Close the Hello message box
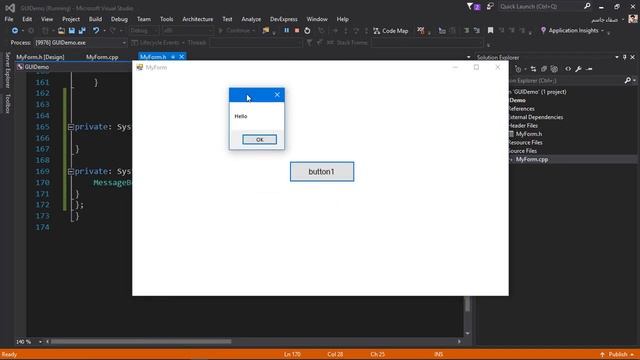Viewport: 640px width, 360px height. click(277, 95)
